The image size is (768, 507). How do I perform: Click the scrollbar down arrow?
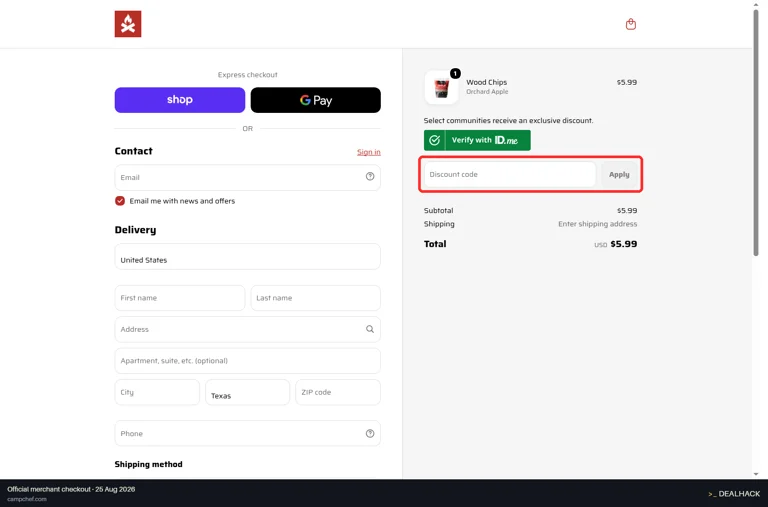tap(756, 474)
